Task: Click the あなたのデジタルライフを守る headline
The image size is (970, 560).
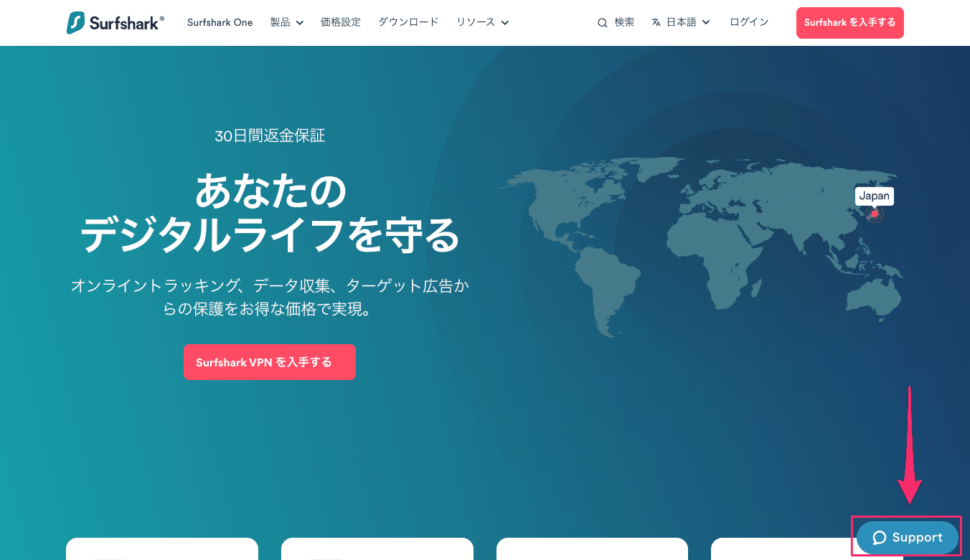Action: [x=270, y=213]
